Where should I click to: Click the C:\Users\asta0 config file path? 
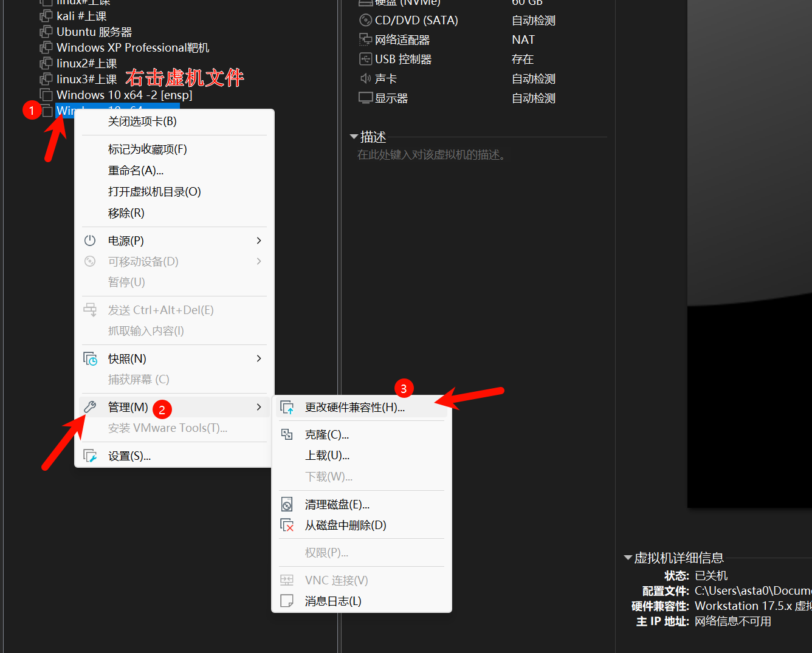tap(753, 590)
